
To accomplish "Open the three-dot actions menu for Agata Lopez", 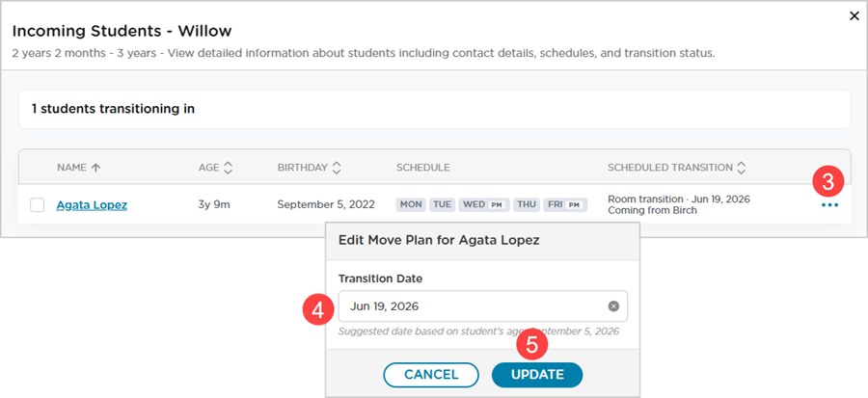I will coord(829,205).
